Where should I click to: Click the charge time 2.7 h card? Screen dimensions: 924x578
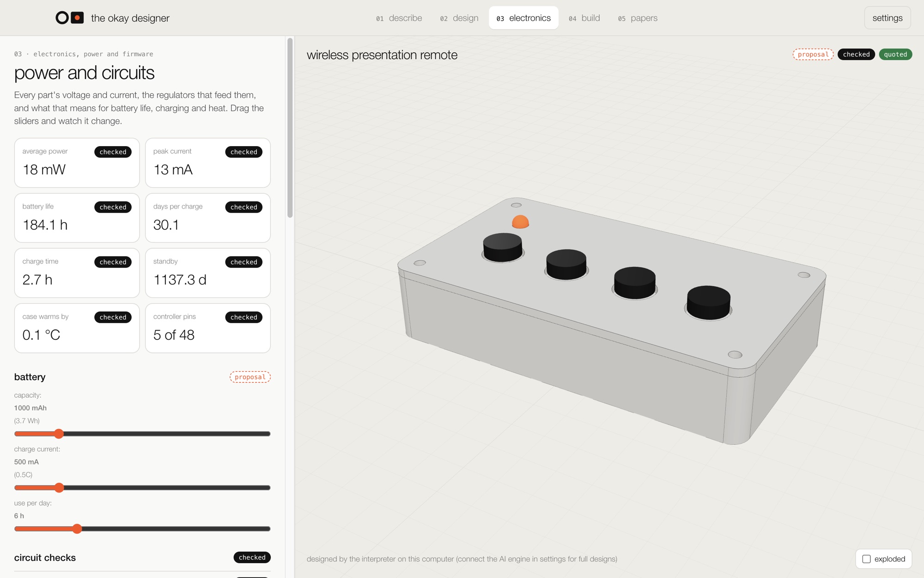[77, 273]
